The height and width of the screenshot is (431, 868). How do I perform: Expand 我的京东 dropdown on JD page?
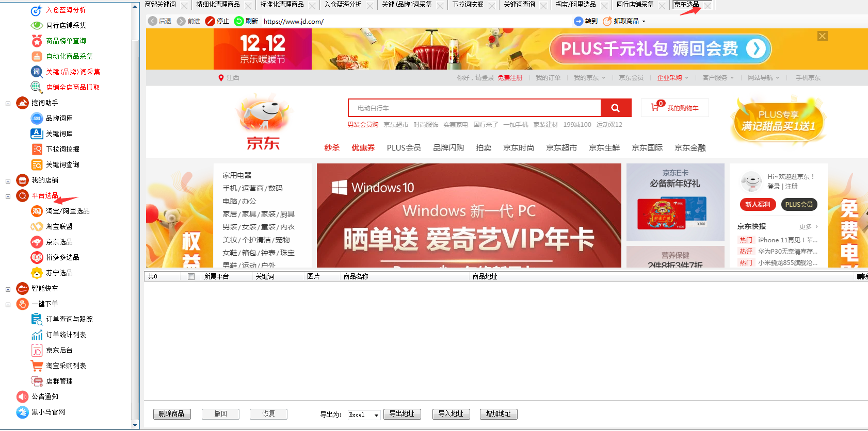[x=603, y=78]
